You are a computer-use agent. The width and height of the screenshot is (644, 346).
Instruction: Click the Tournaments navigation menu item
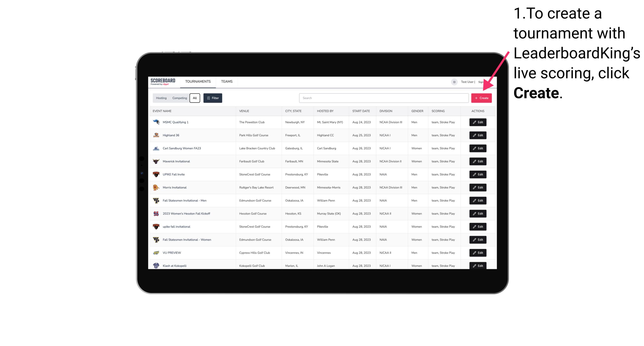pos(198,81)
